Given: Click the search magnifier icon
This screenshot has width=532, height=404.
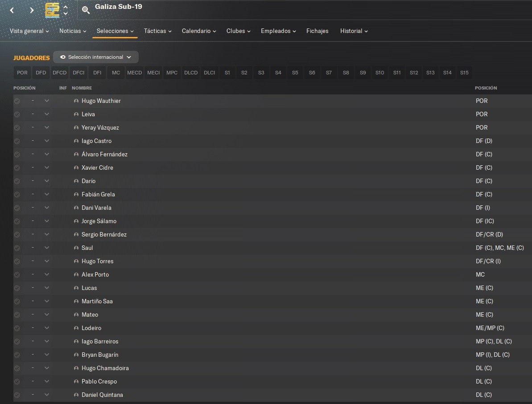Looking at the screenshot, I should coord(86,10).
